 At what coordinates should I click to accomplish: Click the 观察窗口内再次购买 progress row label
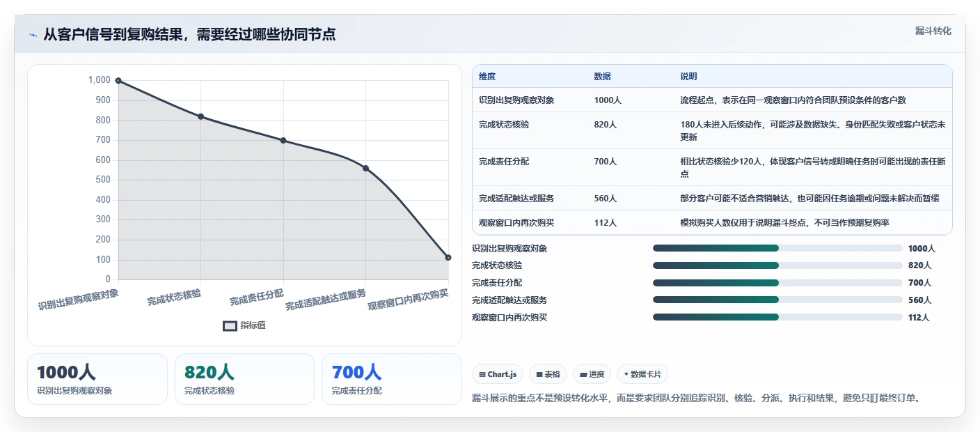point(509,318)
